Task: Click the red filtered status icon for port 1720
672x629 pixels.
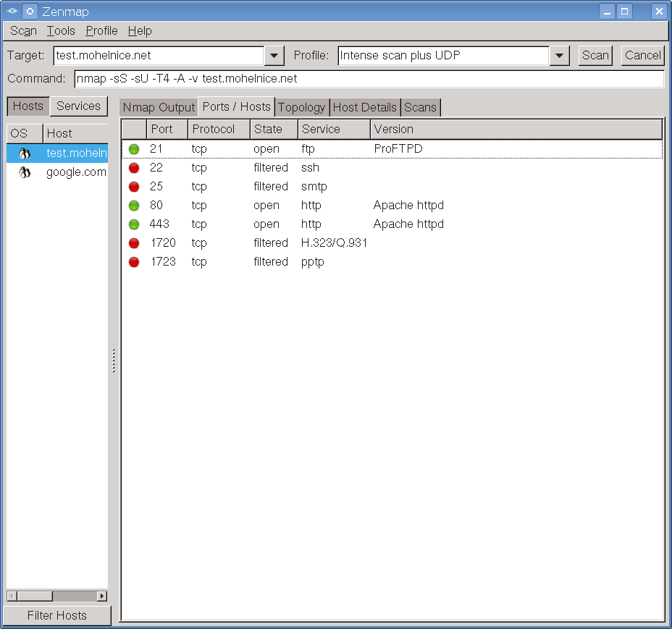Action: [x=134, y=243]
